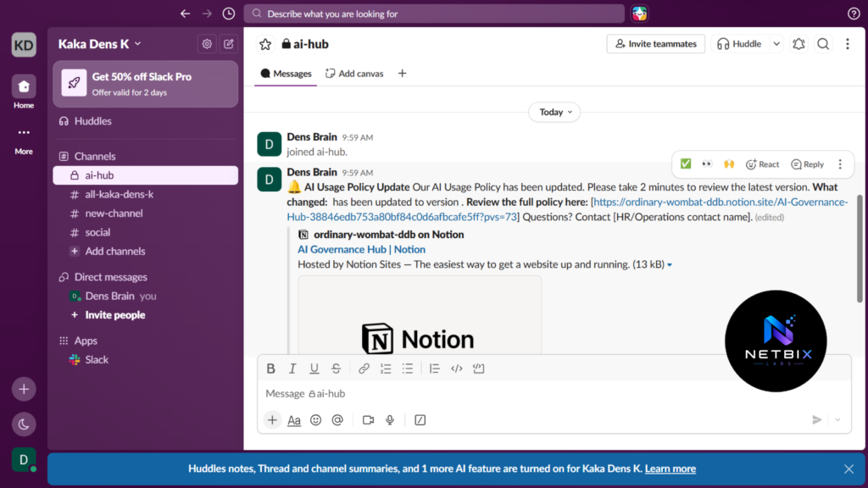Mention someone with the @ icon
The image size is (868, 488).
click(337, 420)
